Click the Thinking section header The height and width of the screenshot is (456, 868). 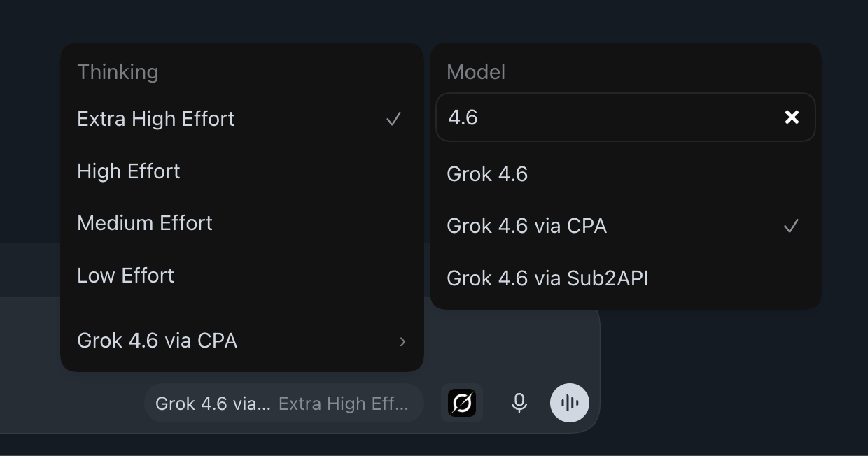118,72
